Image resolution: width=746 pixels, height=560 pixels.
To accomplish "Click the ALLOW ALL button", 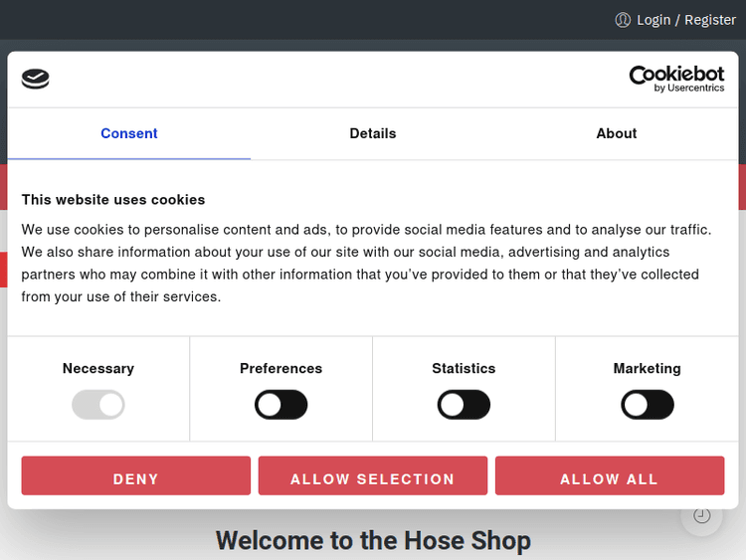I will [610, 475].
